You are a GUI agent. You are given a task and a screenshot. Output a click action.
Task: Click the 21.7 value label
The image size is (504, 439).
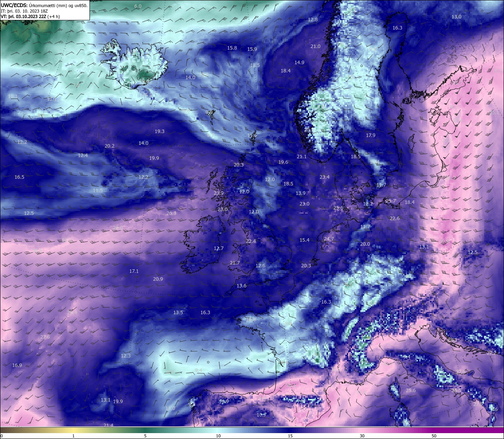[x=235, y=263]
